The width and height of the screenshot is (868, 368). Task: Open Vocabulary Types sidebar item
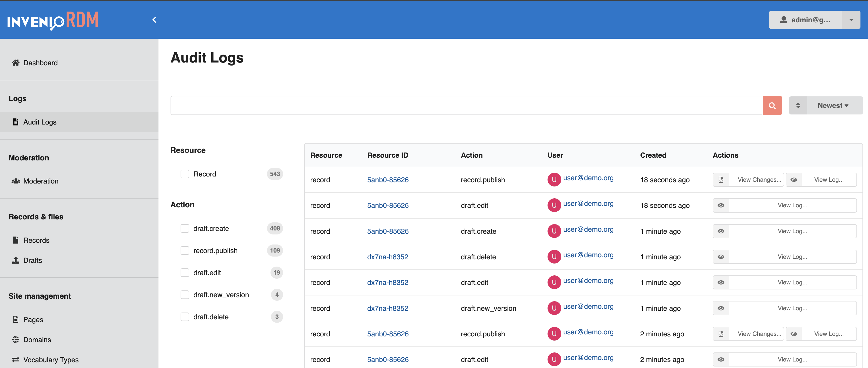tap(50, 359)
